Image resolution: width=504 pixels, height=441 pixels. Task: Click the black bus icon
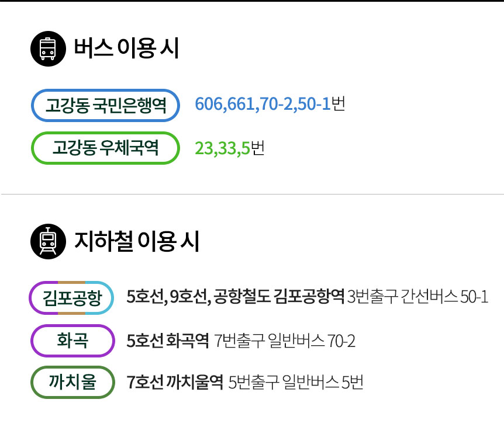47,49
